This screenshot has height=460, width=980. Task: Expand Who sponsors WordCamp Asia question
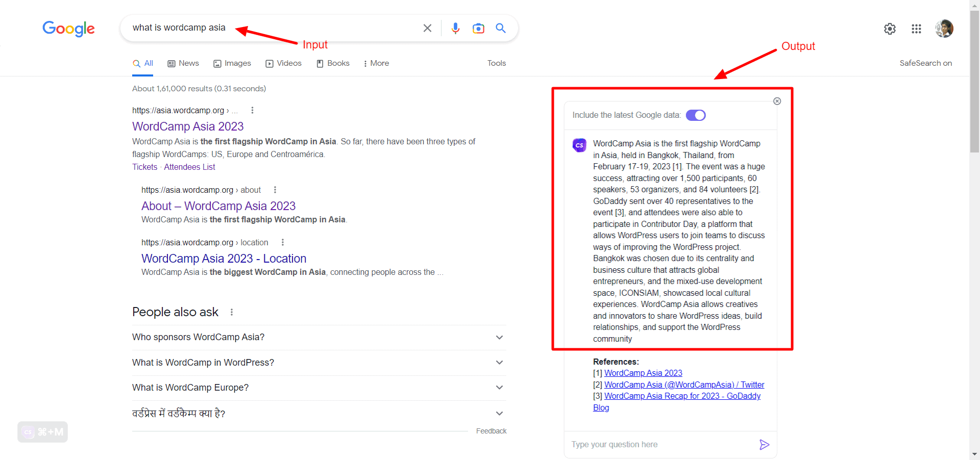click(x=319, y=337)
